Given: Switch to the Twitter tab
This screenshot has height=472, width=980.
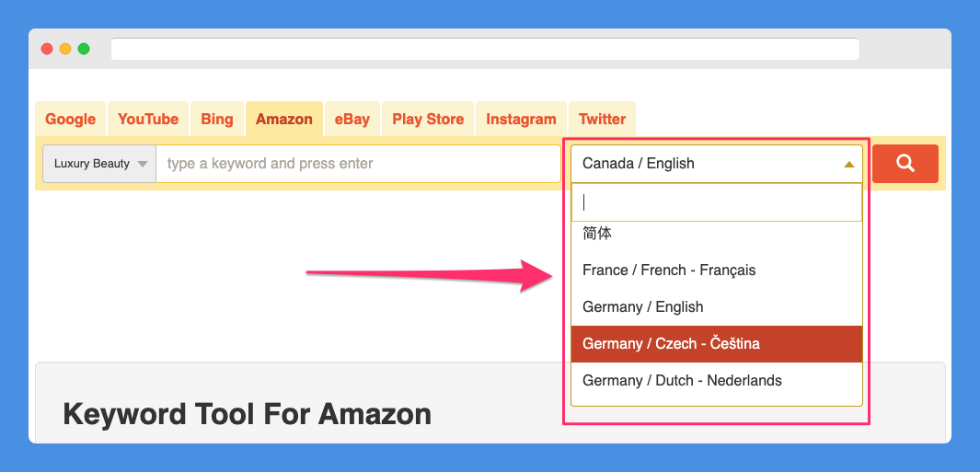Looking at the screenshot, I should 602,119.
